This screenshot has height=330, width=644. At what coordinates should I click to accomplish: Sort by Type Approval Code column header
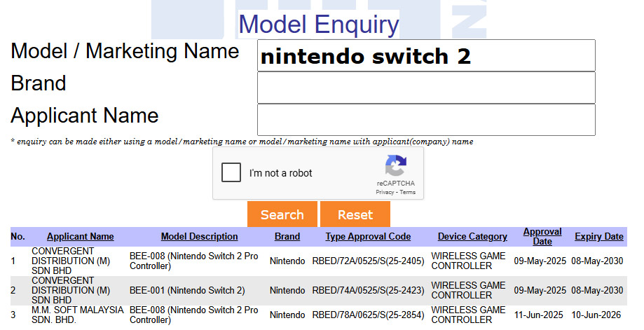coord(368,236)
